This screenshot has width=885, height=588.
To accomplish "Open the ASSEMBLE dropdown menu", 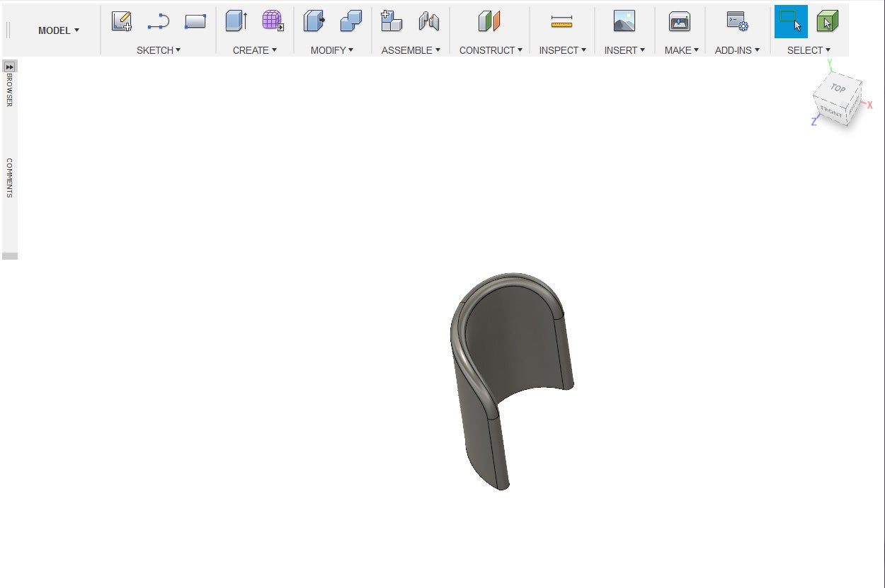I will tap(411, 50).
